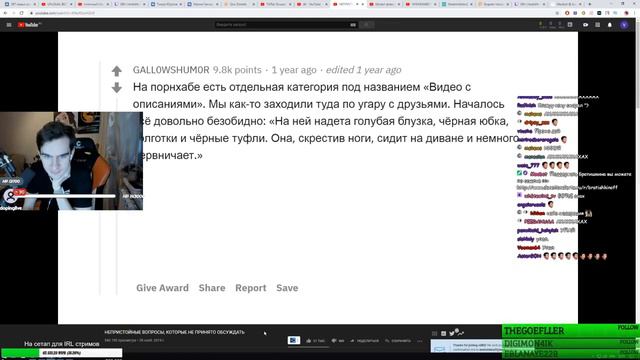640x360 pixels.
Task: Click the IRL setup donation progress bar
Action: click(x=61, y=353)
